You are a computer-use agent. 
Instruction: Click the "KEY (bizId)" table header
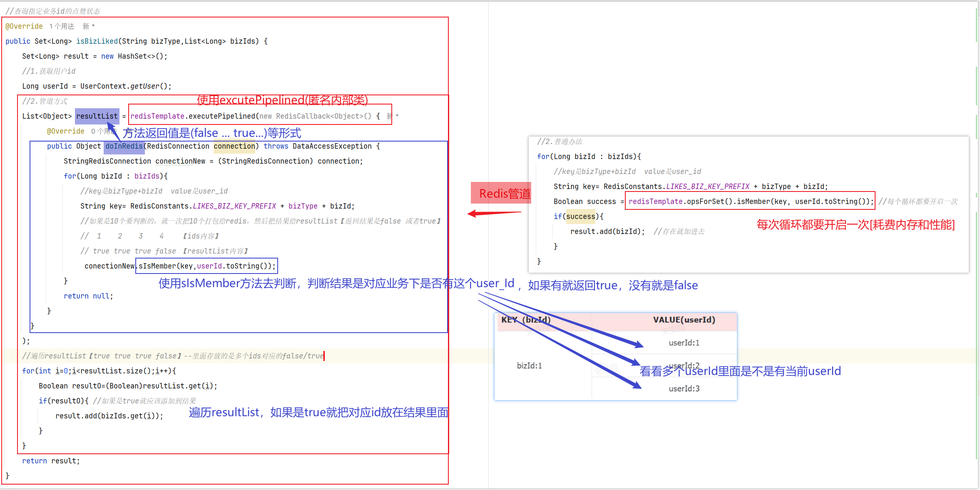pos(526,320)
